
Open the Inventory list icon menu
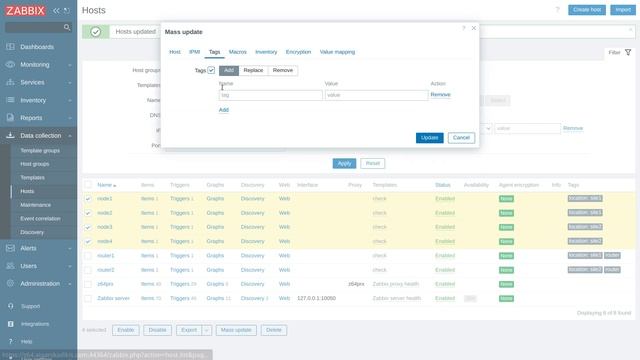(x=10, y=100)
